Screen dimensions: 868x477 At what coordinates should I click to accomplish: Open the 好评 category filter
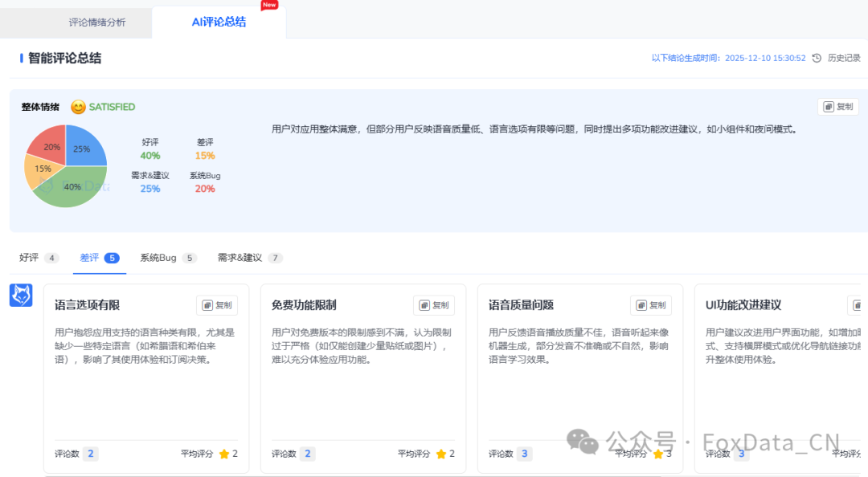[x=28, y=258]
